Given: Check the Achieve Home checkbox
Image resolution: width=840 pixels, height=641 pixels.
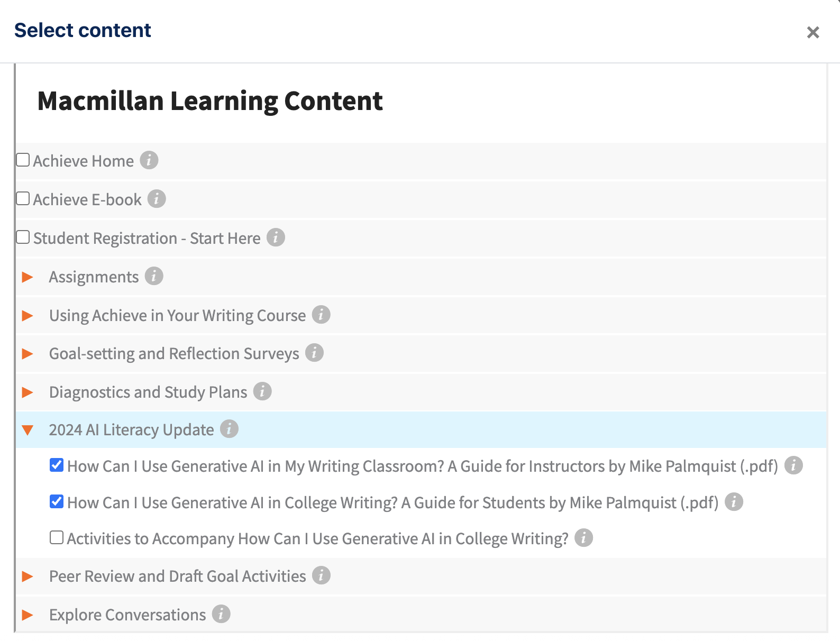Looking at the screenshot, I should [23, 160].
